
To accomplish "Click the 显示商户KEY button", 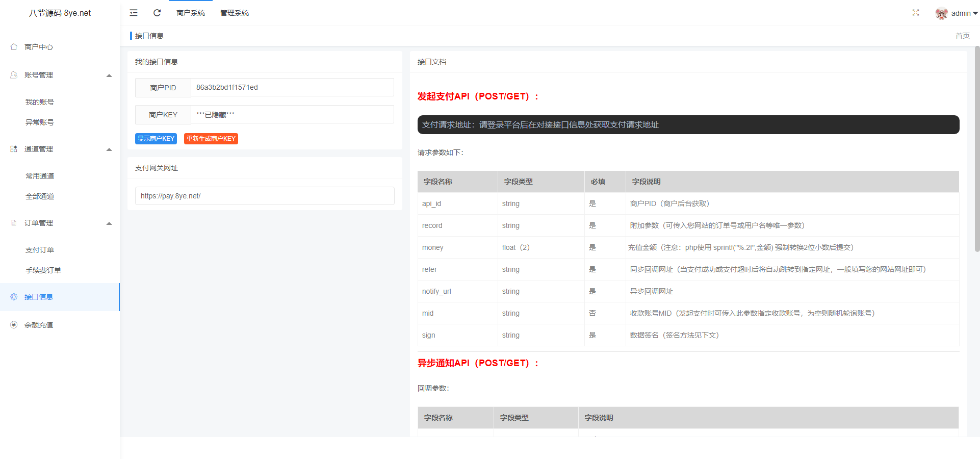I will (x=156, y=138).
